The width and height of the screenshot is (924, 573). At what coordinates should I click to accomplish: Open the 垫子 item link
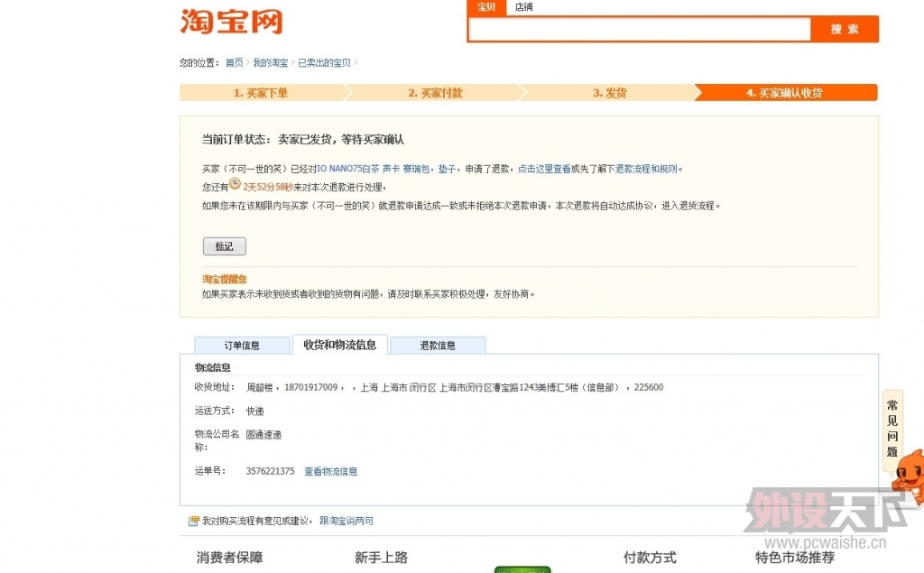447,169
